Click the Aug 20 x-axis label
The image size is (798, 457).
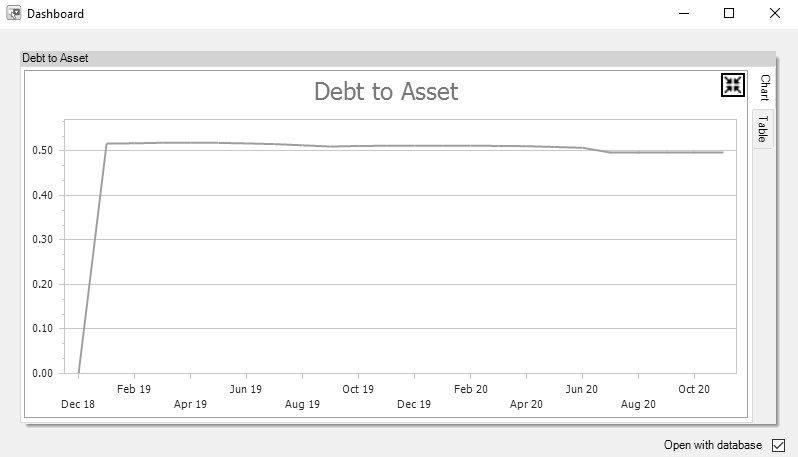[638, 405]
